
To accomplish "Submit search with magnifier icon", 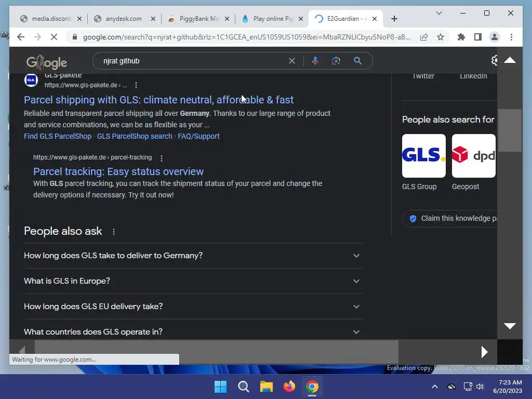I will point(357,61).
